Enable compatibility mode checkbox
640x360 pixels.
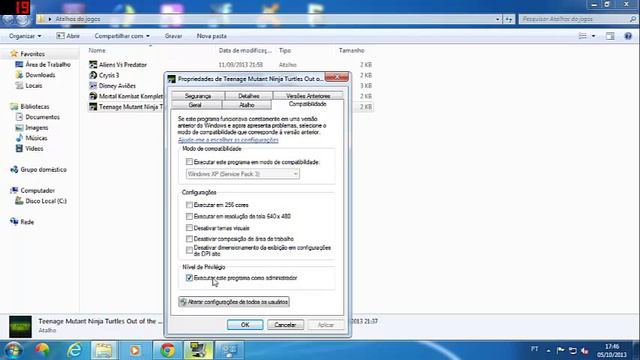pos(189,162)
